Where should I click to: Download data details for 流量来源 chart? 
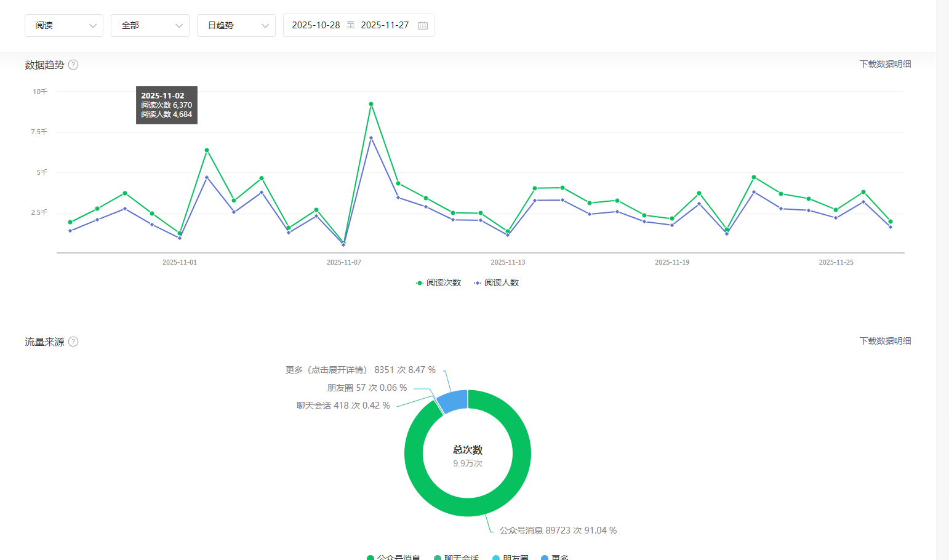885,341
